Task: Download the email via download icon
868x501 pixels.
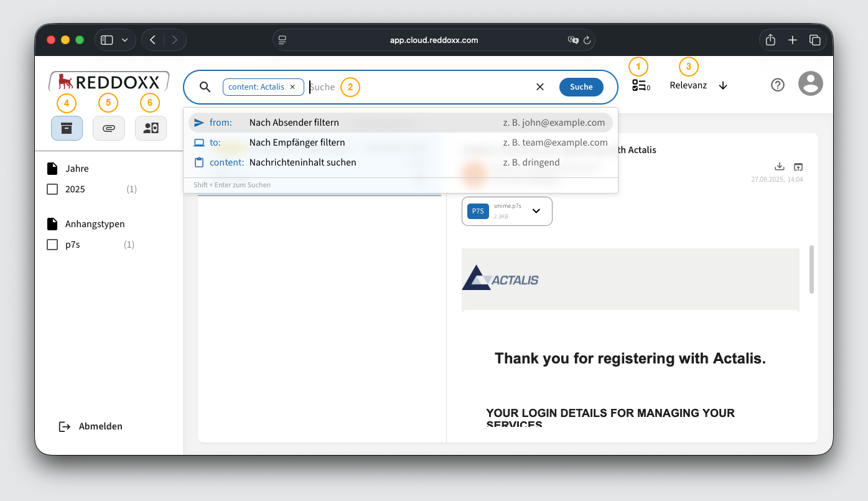Action: tap(779, 167)
